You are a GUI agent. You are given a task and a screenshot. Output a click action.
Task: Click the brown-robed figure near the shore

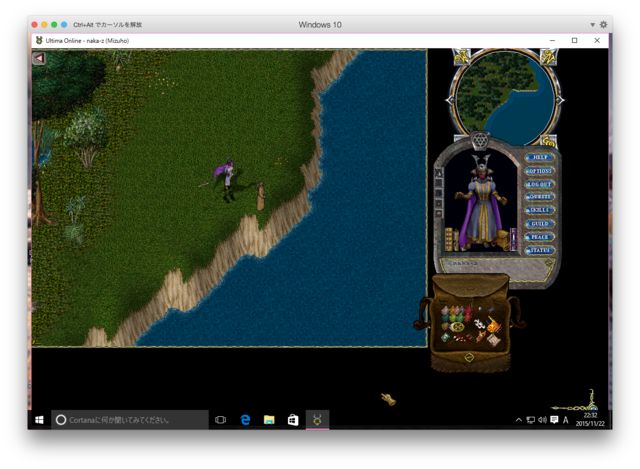[260, 197]
